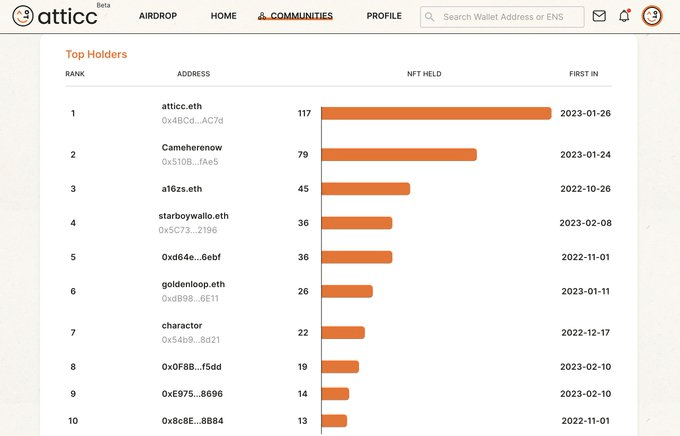Click the 0xd64e...6ebf address

point(193,257)
